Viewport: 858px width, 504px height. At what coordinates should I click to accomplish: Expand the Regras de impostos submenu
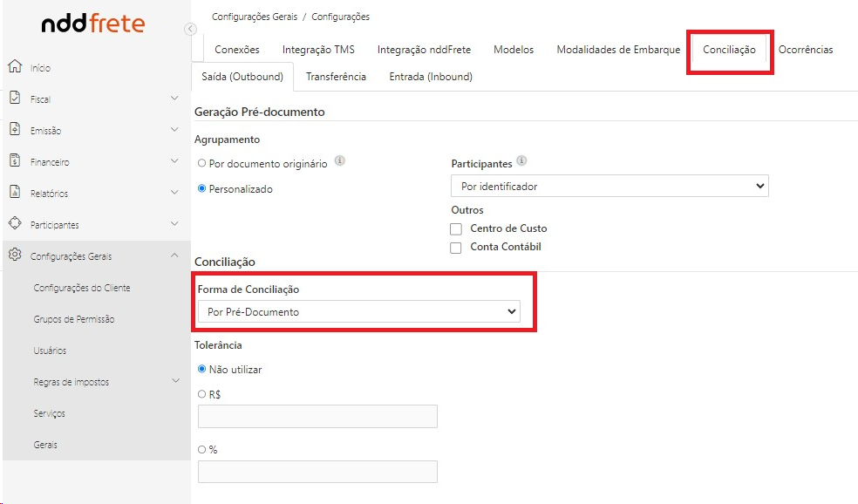[x=174, y=381]
